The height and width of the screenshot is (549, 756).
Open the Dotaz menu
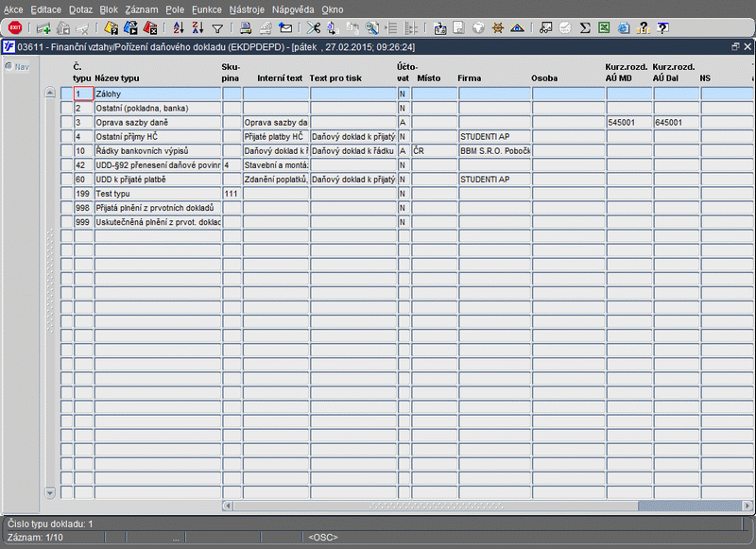pyautogui.click(x=80, y=9)
